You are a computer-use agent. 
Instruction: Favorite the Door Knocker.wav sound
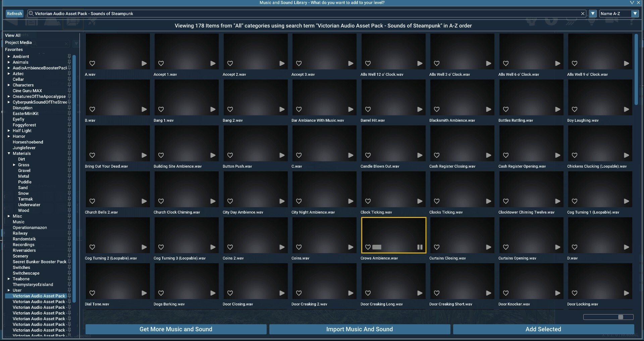point(505,293)
